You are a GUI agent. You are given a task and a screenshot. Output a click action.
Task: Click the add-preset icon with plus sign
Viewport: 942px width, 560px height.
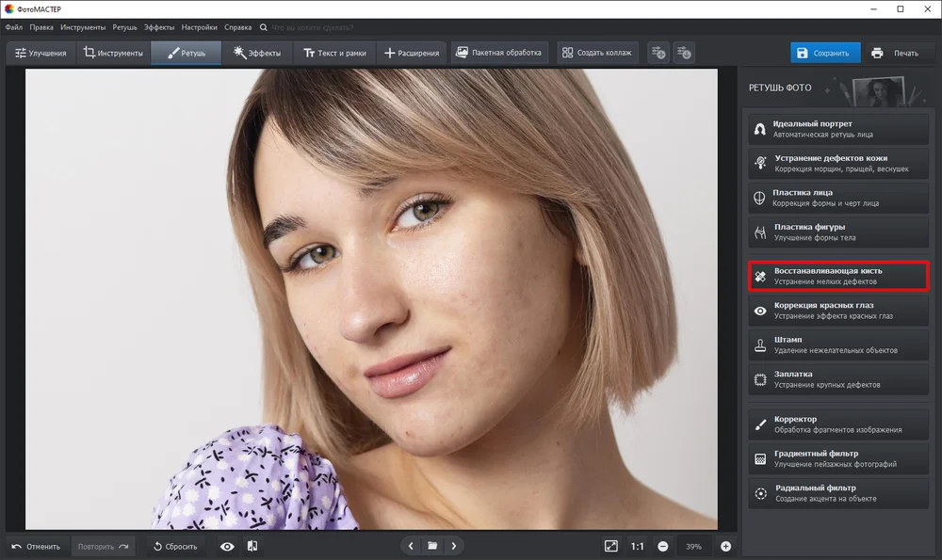coord(658,53)
